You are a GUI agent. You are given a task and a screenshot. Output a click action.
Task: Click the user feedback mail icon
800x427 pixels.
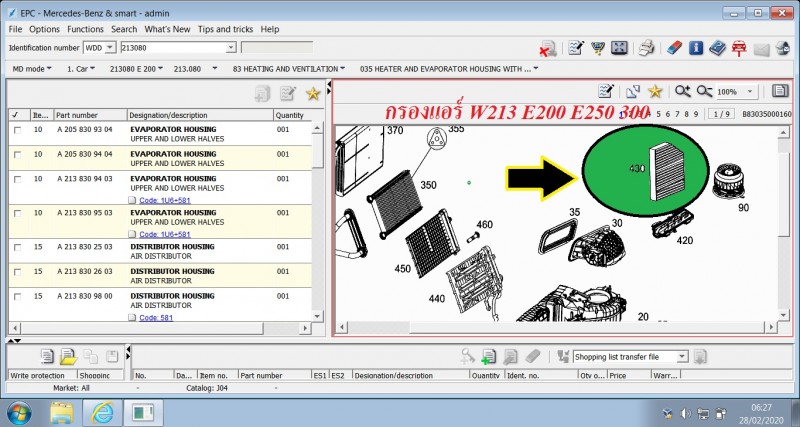783,48
